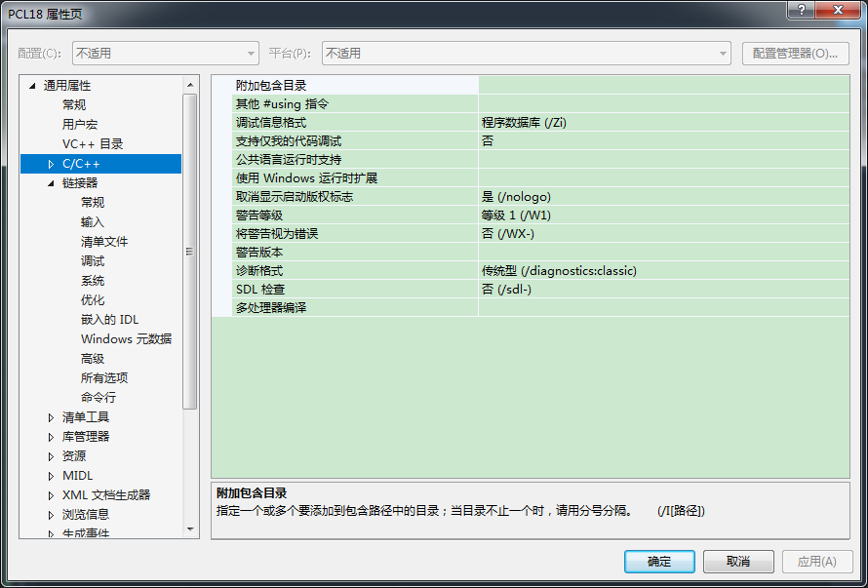868x588 pixels.
Task: Click the 否 (/sdl-) value
Action: [664, 289]
